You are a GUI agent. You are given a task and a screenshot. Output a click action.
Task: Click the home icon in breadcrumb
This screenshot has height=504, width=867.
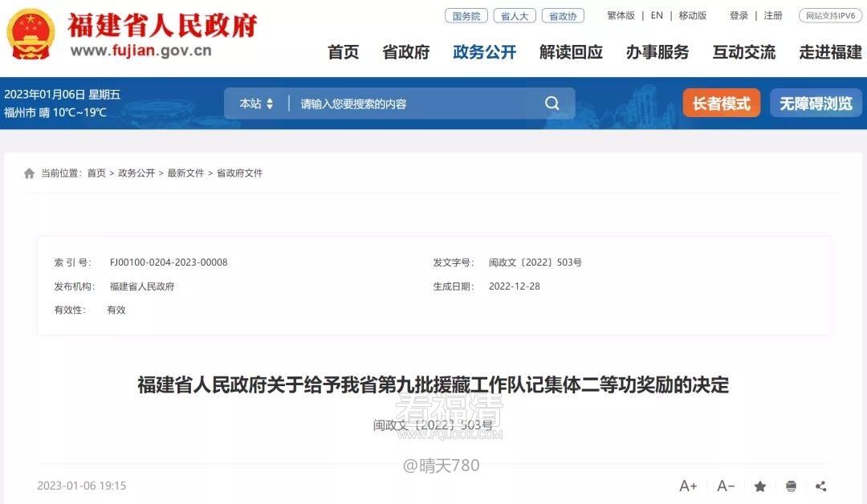pyautogui.click(x=30, y=173)
